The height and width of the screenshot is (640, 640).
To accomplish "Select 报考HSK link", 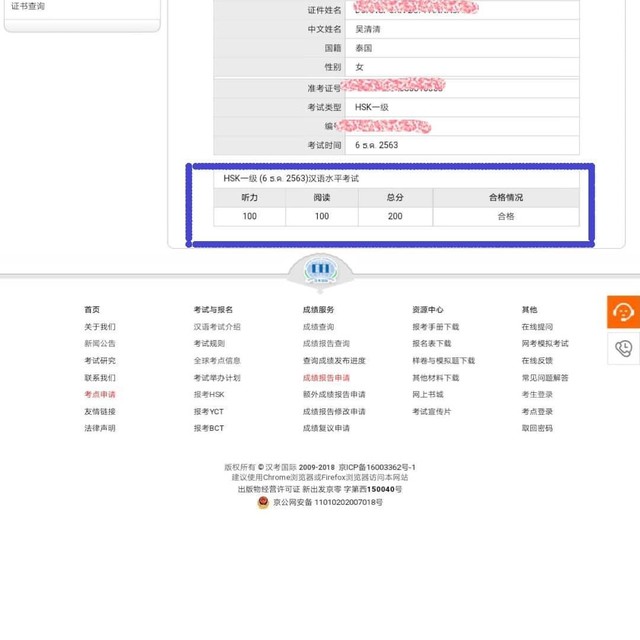I will click(x=209, y=394).
